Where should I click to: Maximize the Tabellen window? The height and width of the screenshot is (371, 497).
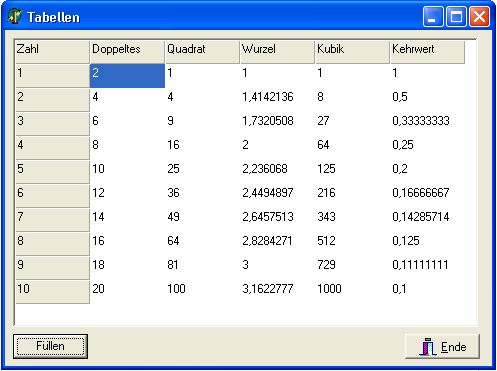pos(456,16)
